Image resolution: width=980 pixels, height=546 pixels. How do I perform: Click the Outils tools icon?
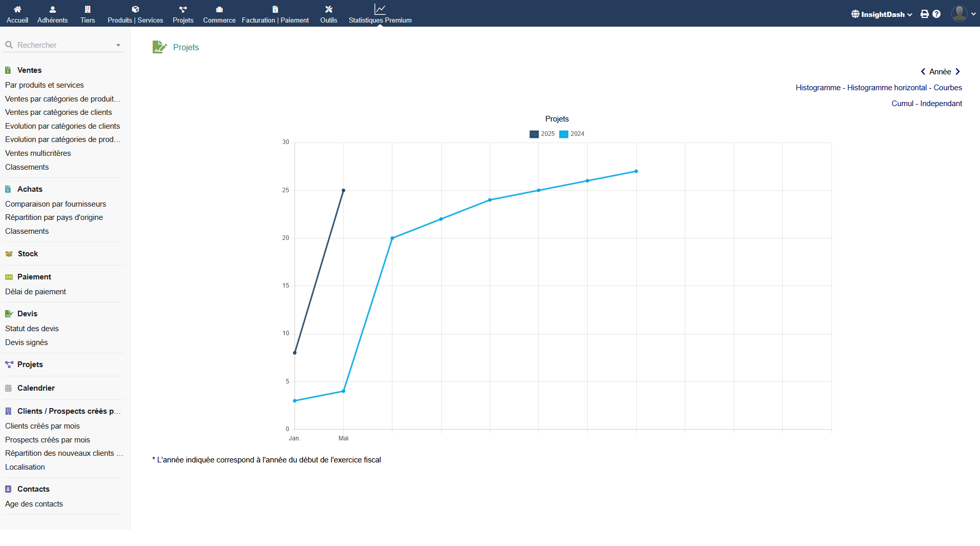(x=328, y=9)
